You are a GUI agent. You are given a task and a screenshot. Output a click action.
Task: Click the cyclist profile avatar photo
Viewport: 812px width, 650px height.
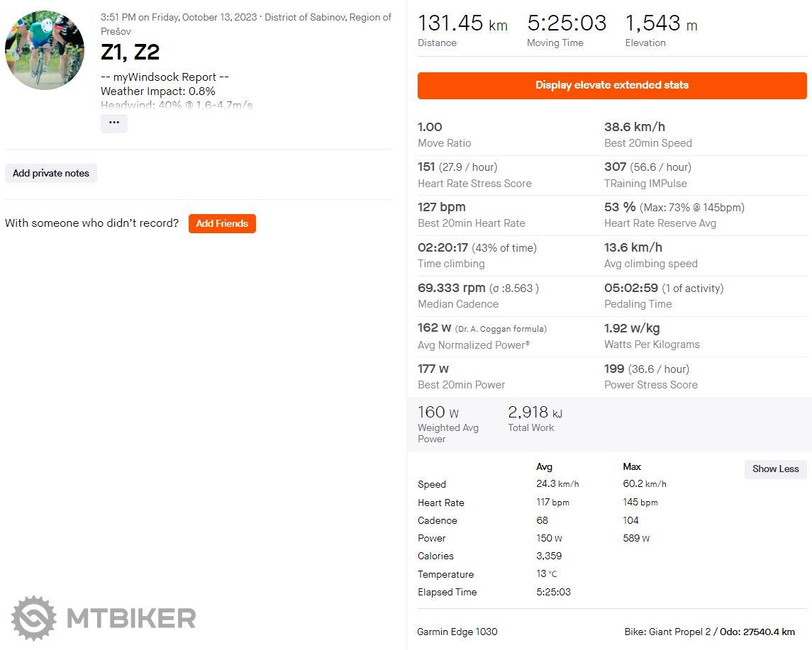click(x=44, y=50)
